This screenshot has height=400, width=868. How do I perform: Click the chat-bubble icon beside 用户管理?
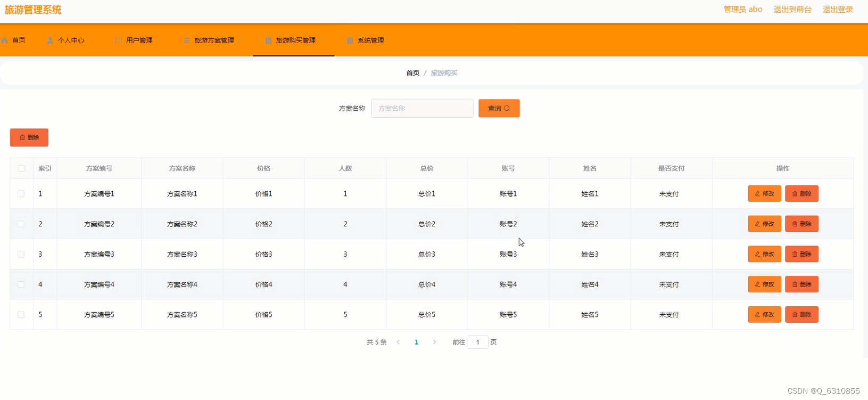[x=118, y=40]
